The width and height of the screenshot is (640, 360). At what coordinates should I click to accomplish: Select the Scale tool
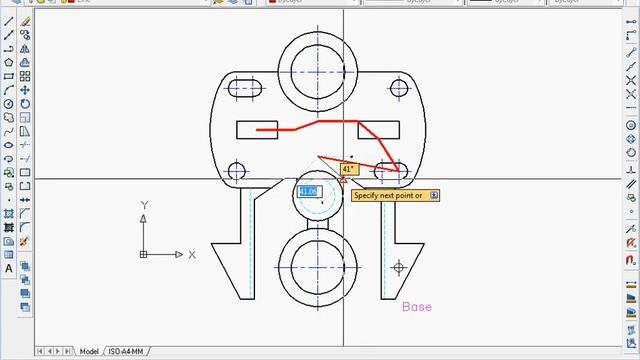[x=25, y=118]
